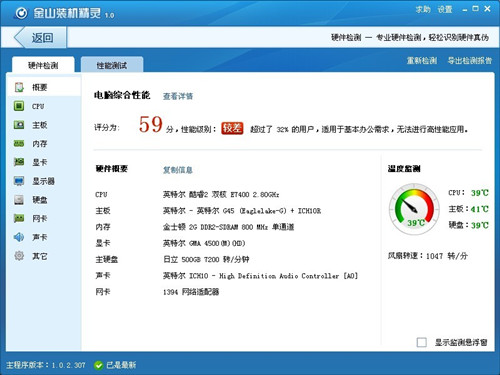Viewport: 500px width, 375px height.
Task: Switch to the 硬件检测 tab
Action: (x=43, y=65)
